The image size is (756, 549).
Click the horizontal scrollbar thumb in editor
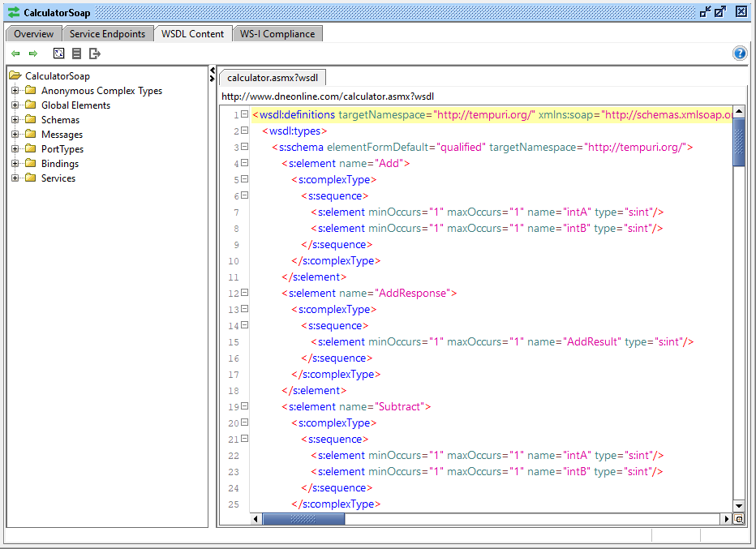[x=304, y=519]
